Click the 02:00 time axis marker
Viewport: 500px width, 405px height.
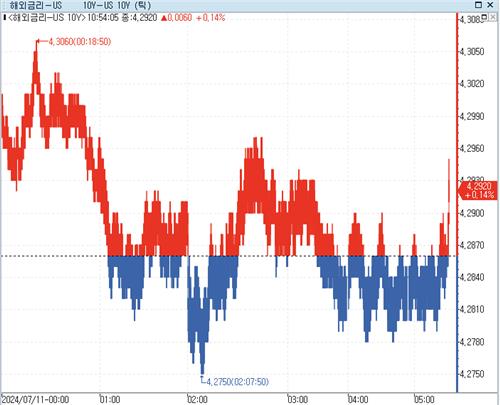197,399
